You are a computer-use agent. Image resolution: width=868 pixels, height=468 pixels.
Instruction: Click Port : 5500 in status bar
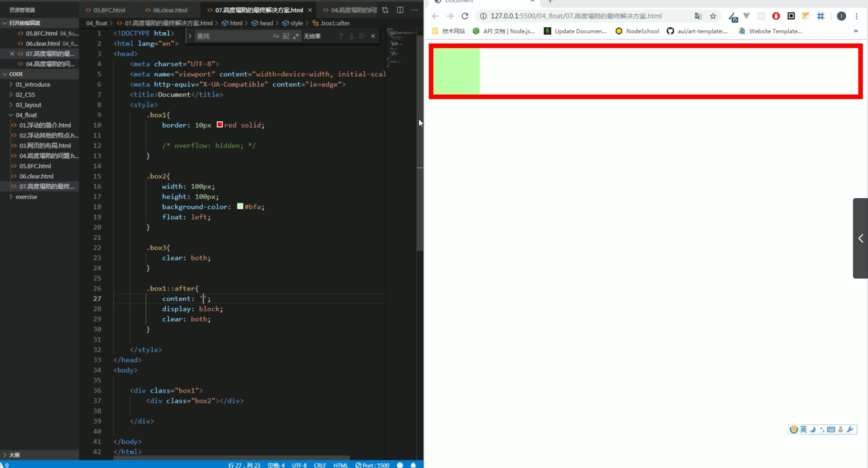372,465
